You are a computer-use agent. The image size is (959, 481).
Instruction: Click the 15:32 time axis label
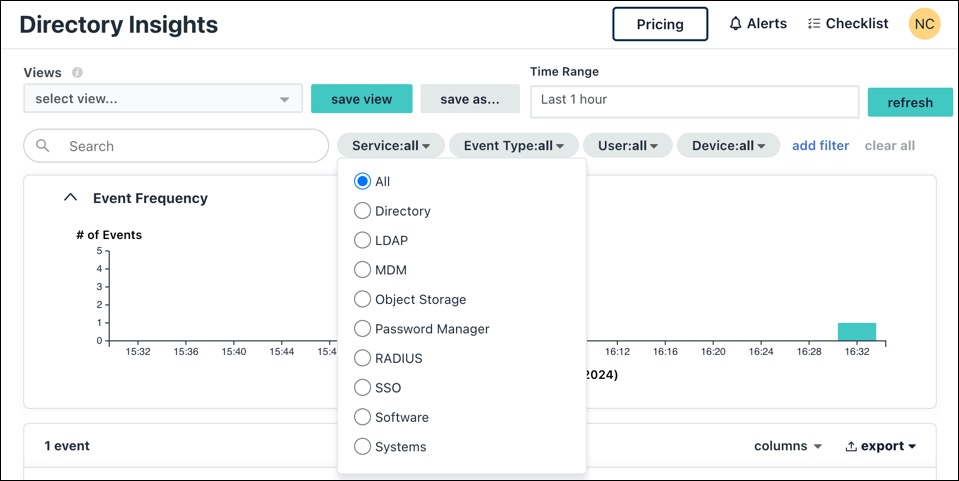[x=138, y=352]
